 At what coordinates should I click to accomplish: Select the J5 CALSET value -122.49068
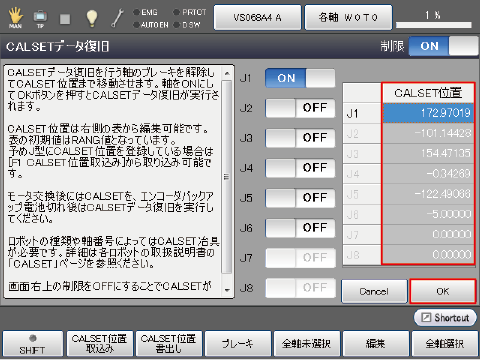(x=428, y=194)
